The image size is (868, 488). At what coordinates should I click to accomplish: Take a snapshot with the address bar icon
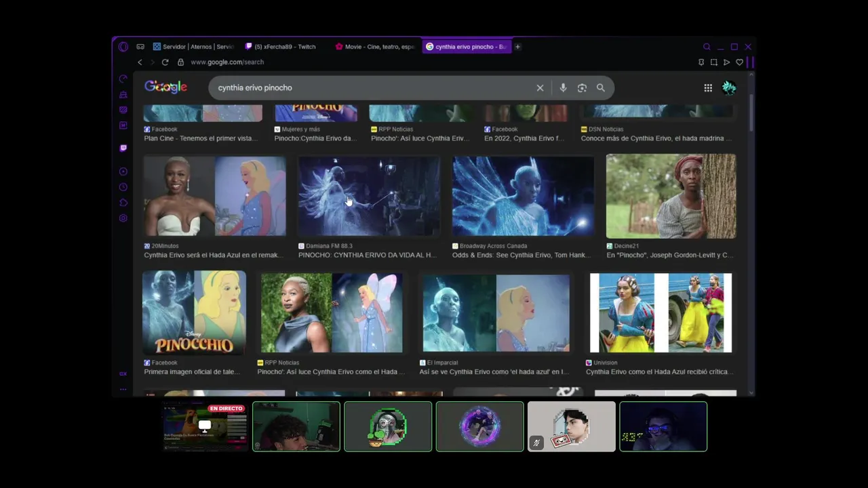click(714, 62)
